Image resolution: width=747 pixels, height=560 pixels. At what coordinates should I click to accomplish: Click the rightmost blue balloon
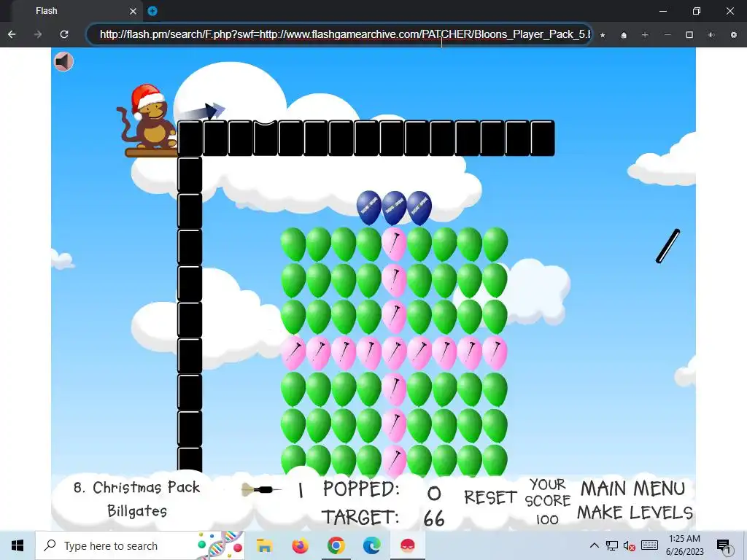pos(419,208)
